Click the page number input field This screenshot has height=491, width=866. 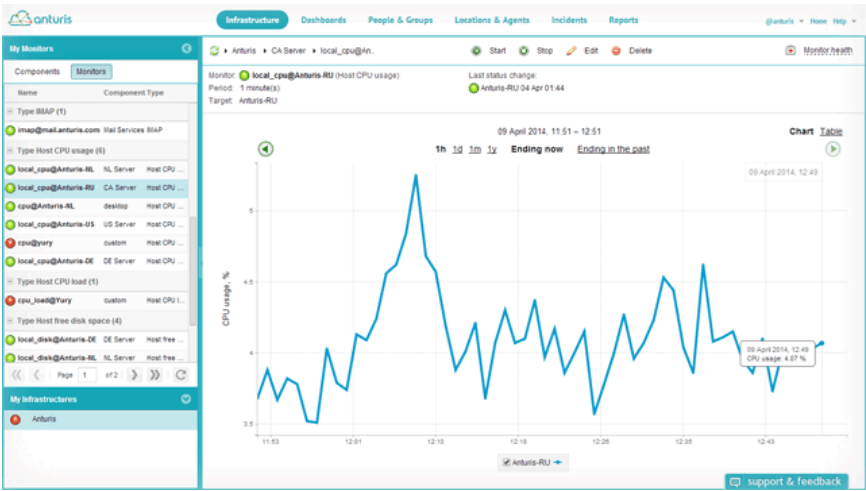pos(87,375)
